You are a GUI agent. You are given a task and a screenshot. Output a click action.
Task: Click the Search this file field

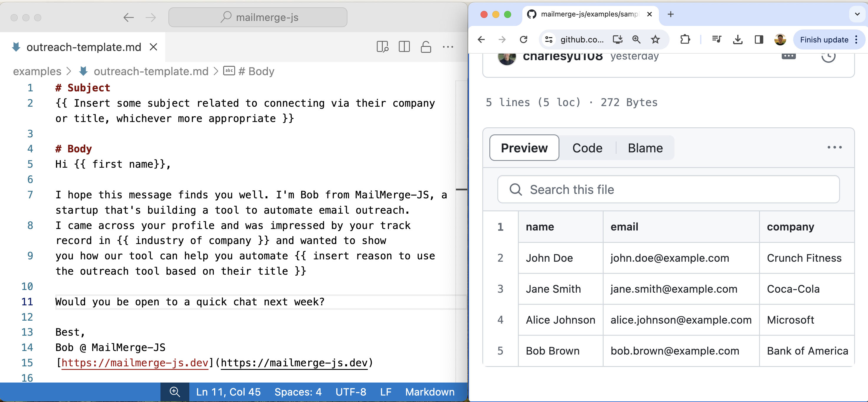pos(668,190)
